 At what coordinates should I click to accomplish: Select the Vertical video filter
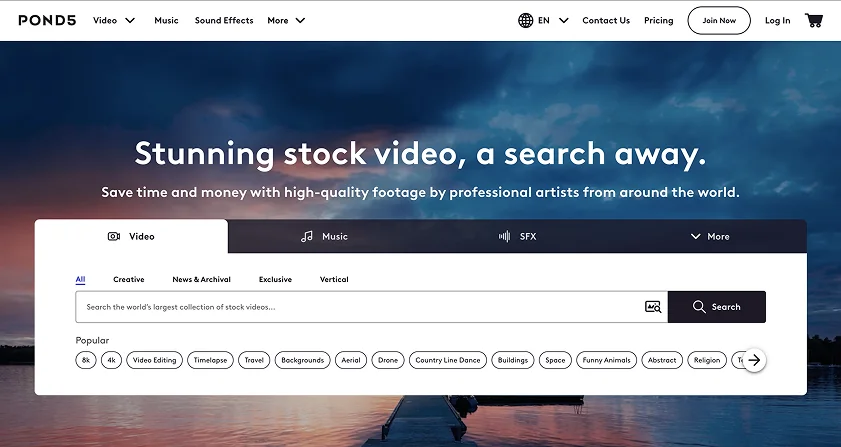(334, 279)
